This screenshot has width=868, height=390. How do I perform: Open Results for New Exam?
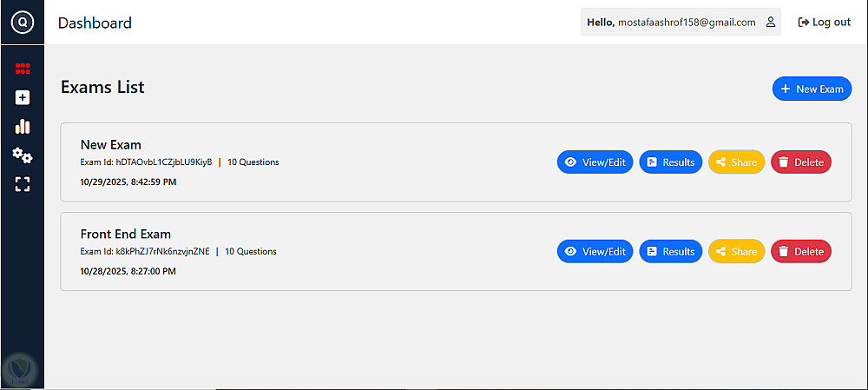(x=670, y=162)
